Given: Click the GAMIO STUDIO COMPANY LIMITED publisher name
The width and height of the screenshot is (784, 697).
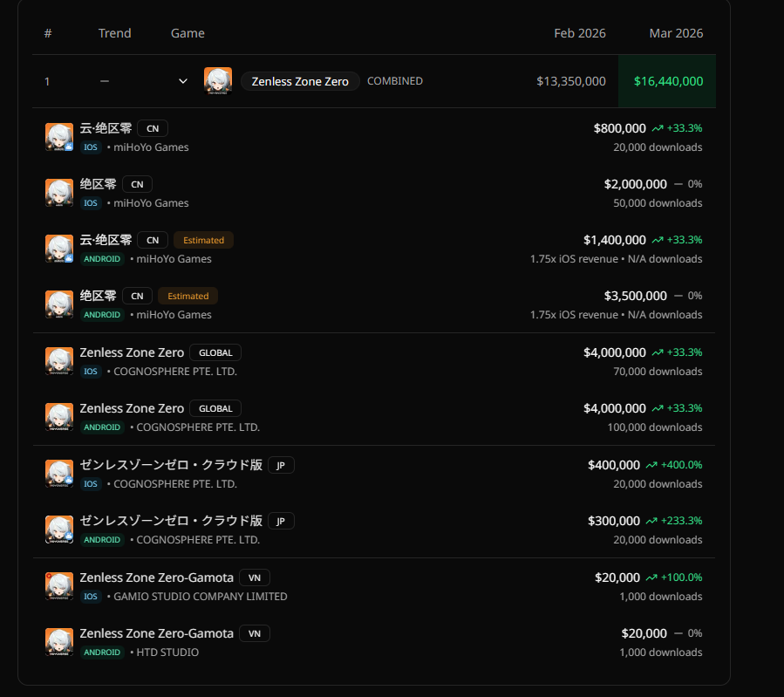Looking at the screenshot, I should click(x=201, y=597).
